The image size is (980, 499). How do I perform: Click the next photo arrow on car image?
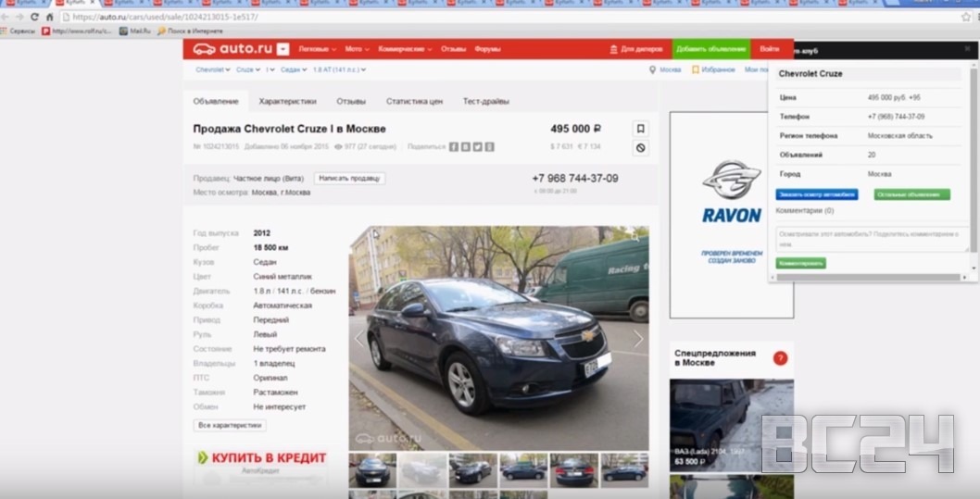pyautogui.click(x=637, y=339)
